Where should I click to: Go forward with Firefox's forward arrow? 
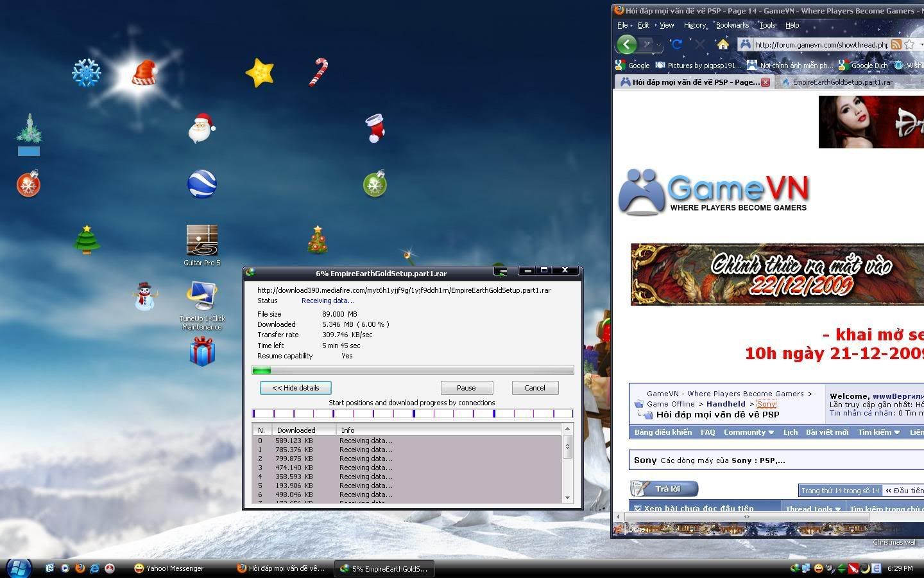coord(647,44)
